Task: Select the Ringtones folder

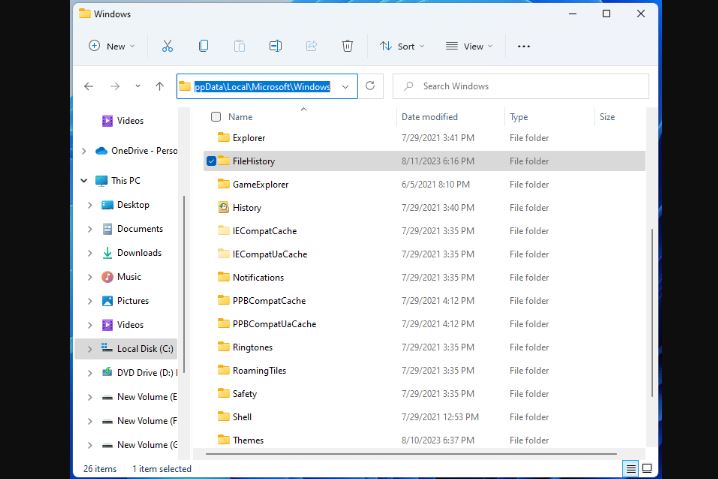Action: pyautogui.click(x=424, y=347)
